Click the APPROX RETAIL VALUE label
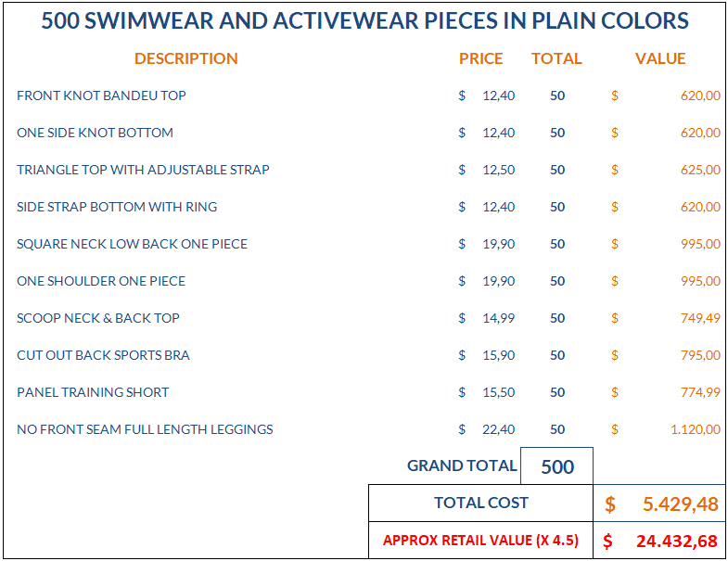Viewport: 728px width, 561px height. [x=480, y=541]
